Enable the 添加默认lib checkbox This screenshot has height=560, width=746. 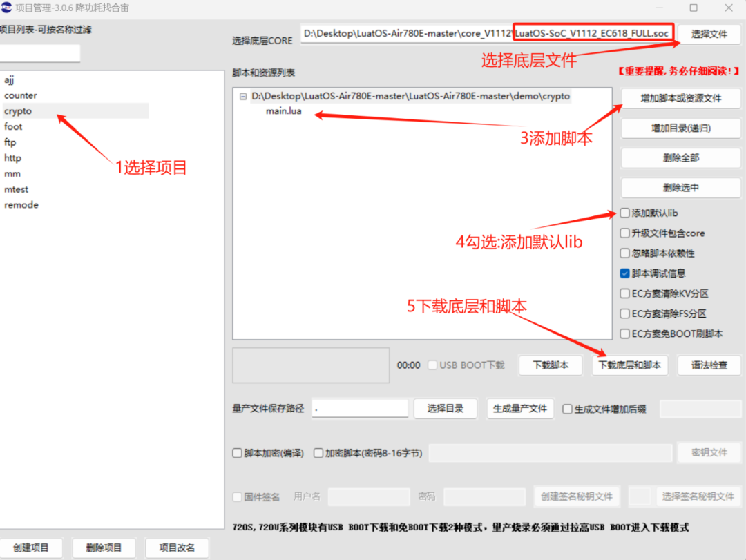(624, 213)
